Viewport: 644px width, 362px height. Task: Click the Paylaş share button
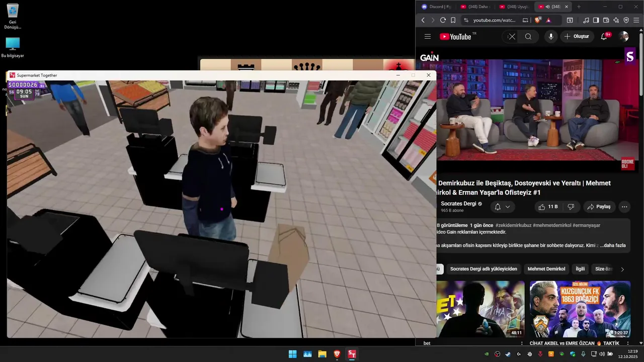[599, 207]
